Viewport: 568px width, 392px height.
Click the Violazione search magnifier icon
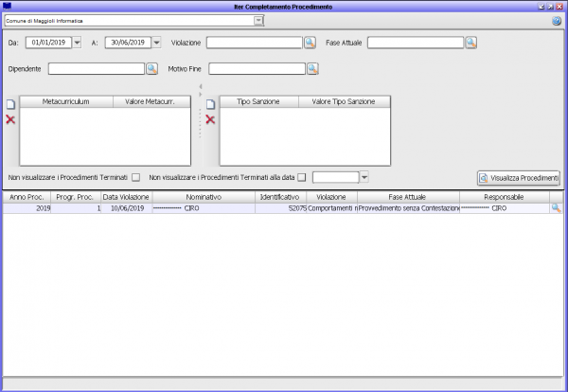click(x=310, y=43)
